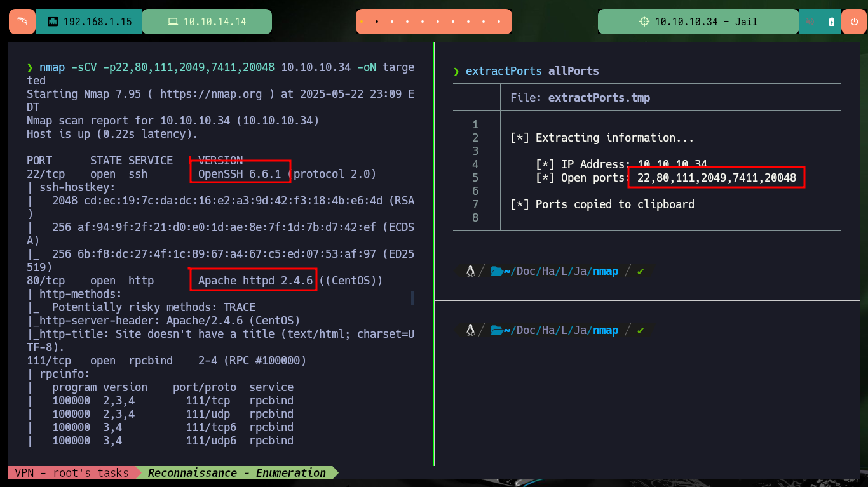The image size is (868, 487).
Task: Click the "111/tcp" port entry
Action: coord(49,361)
